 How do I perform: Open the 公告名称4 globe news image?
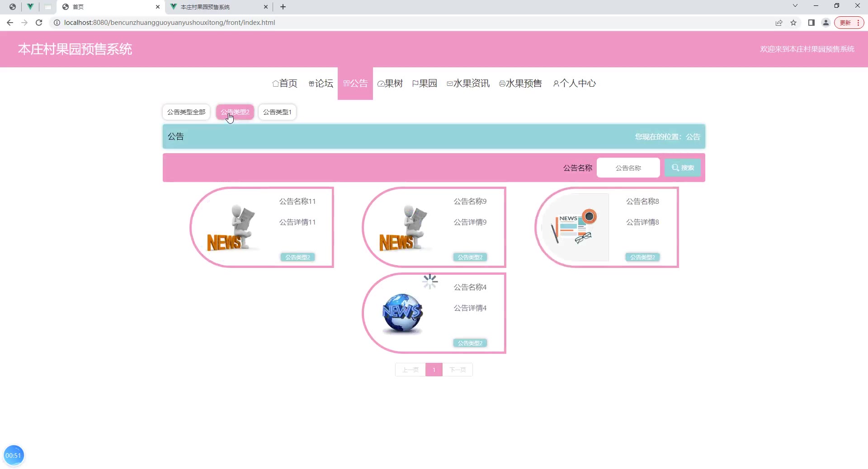(402, 313)
